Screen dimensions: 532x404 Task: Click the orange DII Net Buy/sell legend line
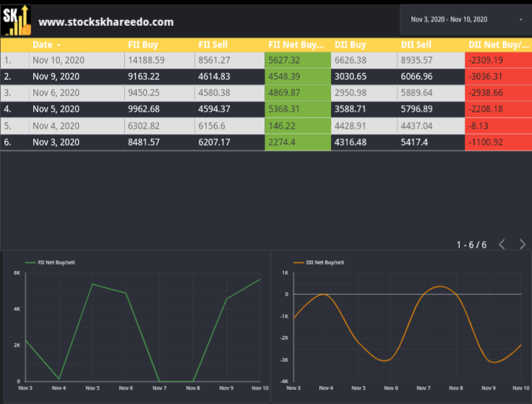[299, 262]
